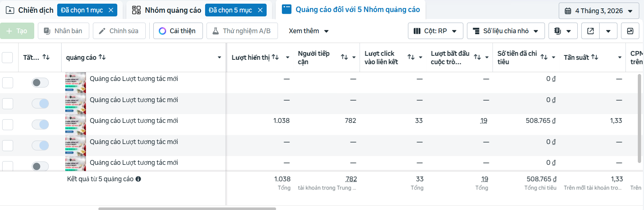Open the Cột: RP columns dropdown
Screen dimensions: 644x210
click(435, 31)
